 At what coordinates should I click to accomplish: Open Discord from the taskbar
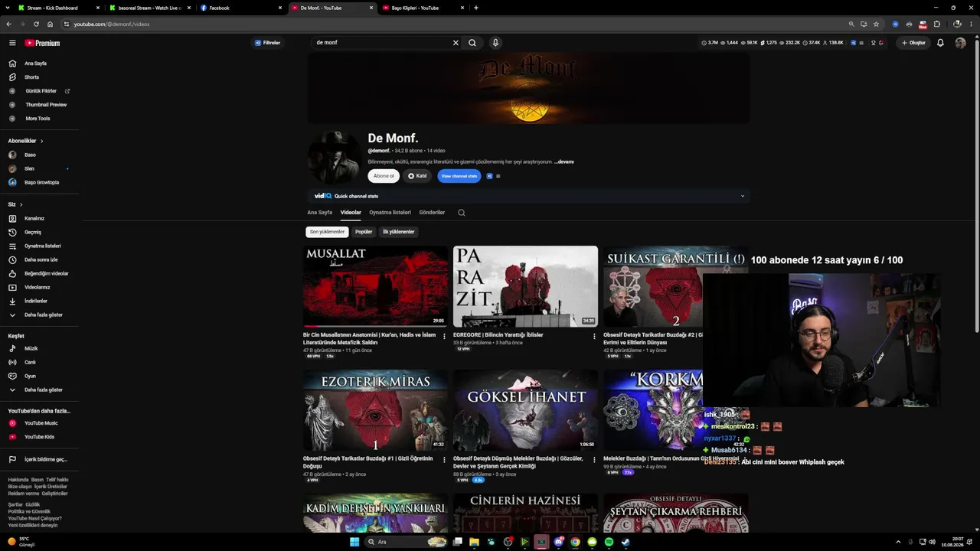(x=558, y=542)
